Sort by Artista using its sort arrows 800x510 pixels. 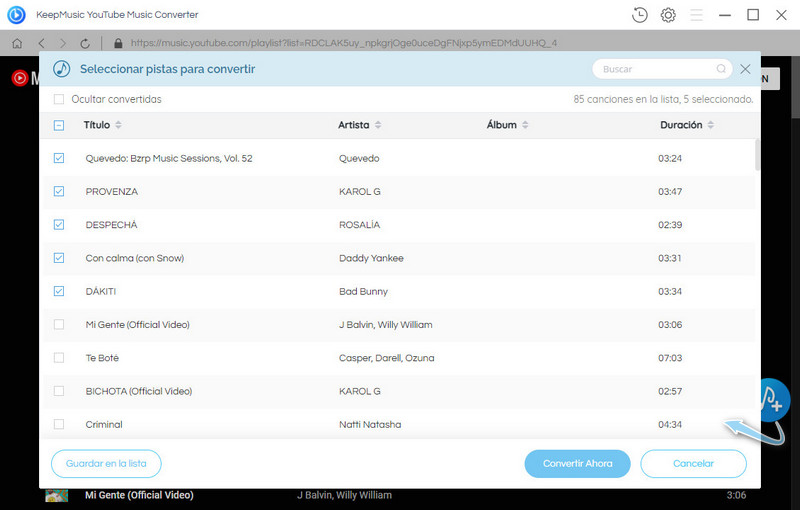[x=378, y=125]
